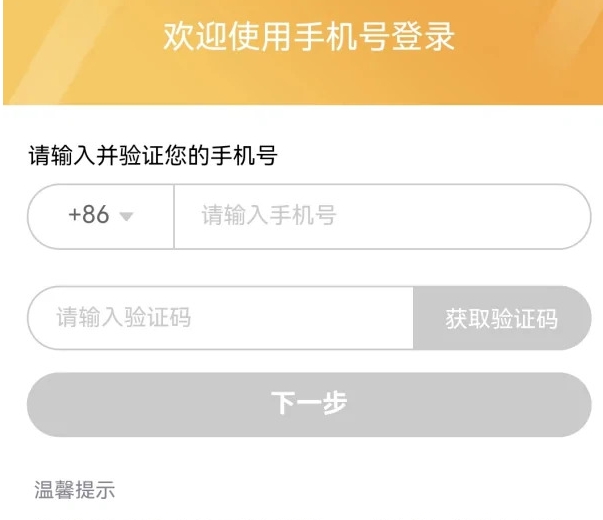Open the +86 country code selector
Viewport: 603px width, 520px height.
[x=100, y=216]
